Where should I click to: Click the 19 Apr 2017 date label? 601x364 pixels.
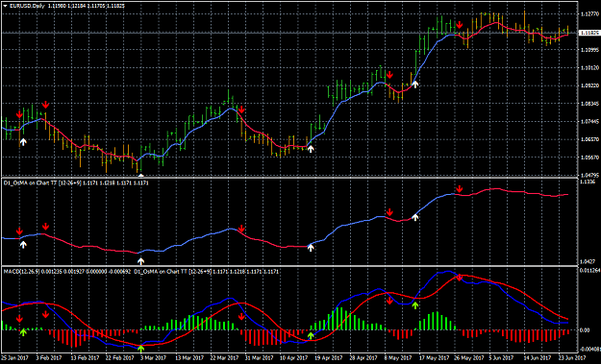[329, 358]
